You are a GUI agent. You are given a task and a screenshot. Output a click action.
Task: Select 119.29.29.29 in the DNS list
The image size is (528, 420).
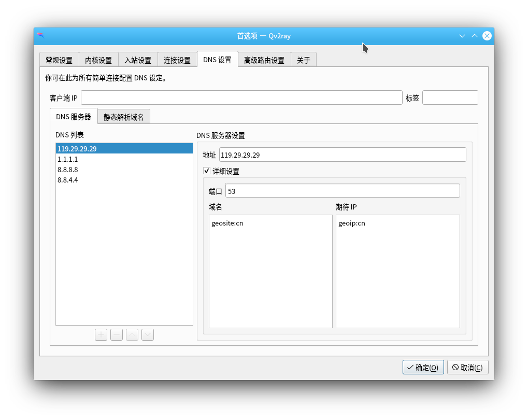click(x=124, y=148)
